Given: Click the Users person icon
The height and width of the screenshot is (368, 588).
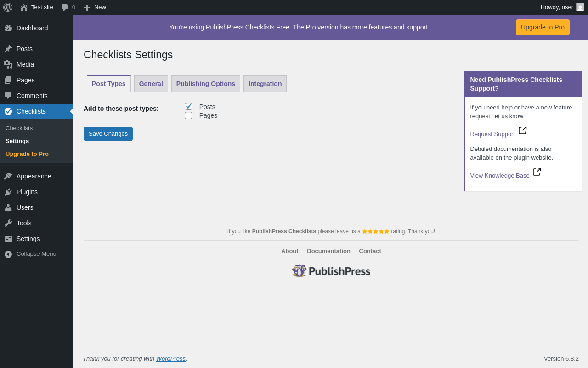Looking at the screenshot, I should [x=8, y=207].
